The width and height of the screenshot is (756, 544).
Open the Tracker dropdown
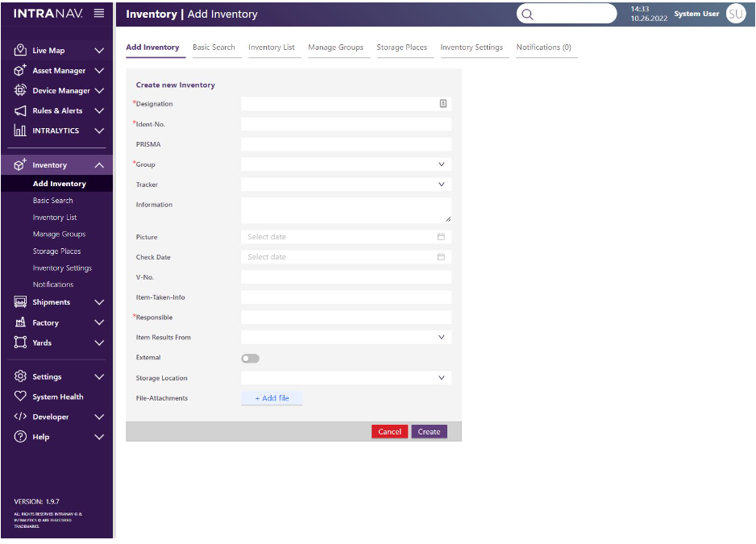(x=347, y=185)
